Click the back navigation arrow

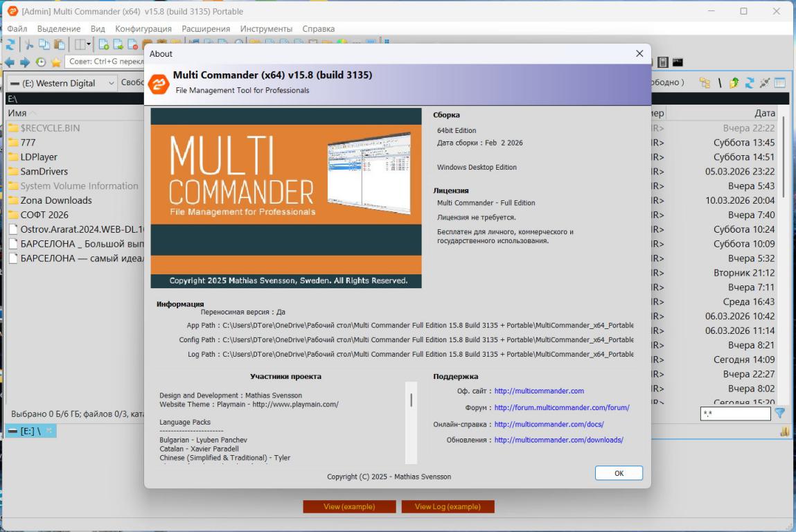coord(10,62)
